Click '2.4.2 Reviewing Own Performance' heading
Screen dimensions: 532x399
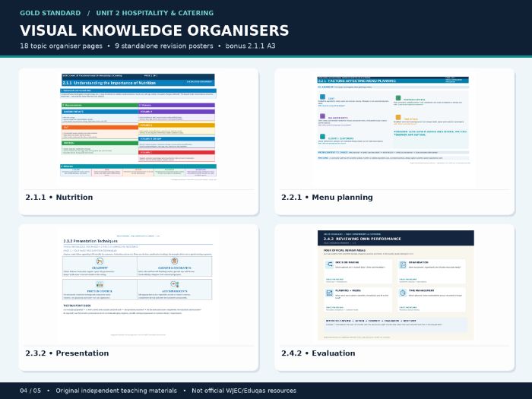click(362, 239)
